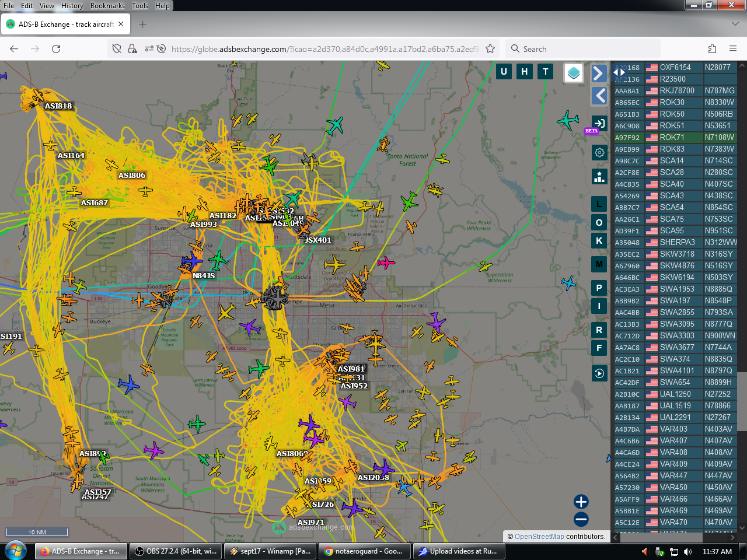Image resolution: width=747 pixels, height=560 pixels.
Task: Click the N84JS aircraft label on map
Action: point(204,275)
